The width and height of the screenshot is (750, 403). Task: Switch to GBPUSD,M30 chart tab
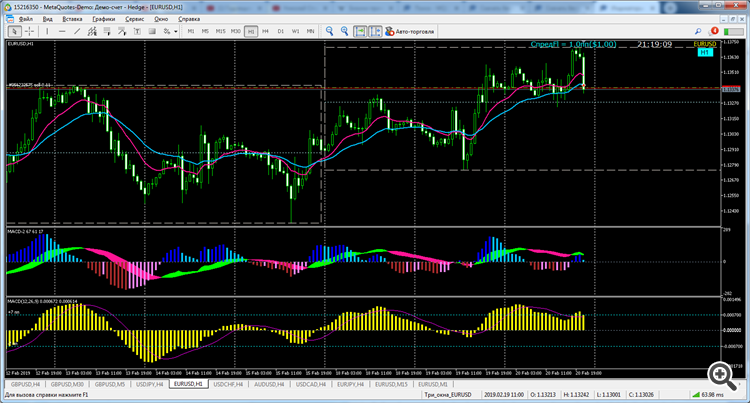pos(67,384)
